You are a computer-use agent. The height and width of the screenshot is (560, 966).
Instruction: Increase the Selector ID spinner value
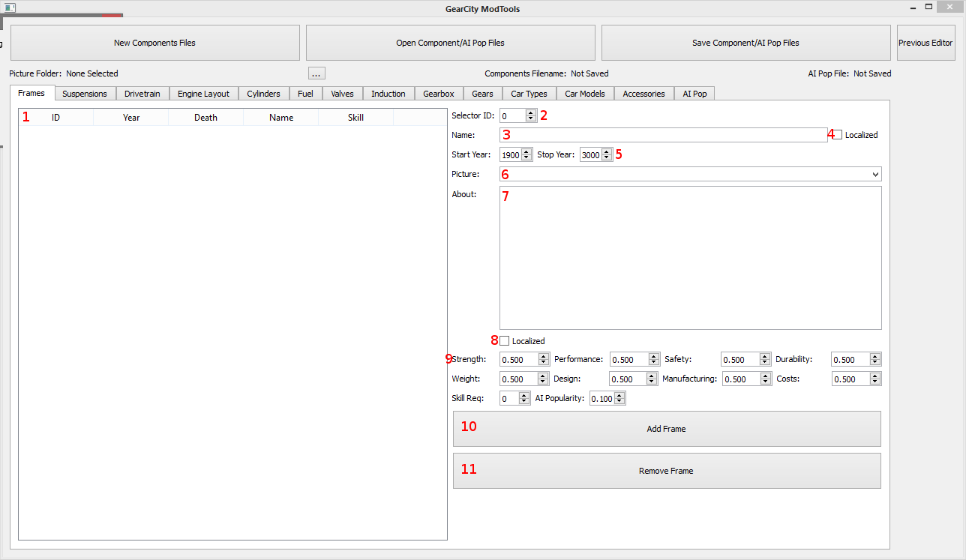pyautogui.click(x=531, y=113)
